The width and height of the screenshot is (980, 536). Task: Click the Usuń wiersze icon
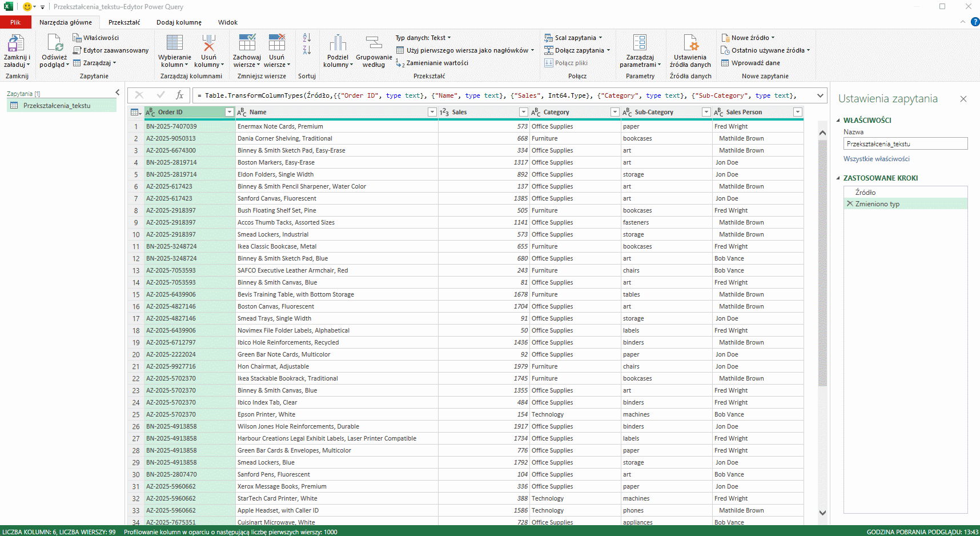tap(277, 43)
